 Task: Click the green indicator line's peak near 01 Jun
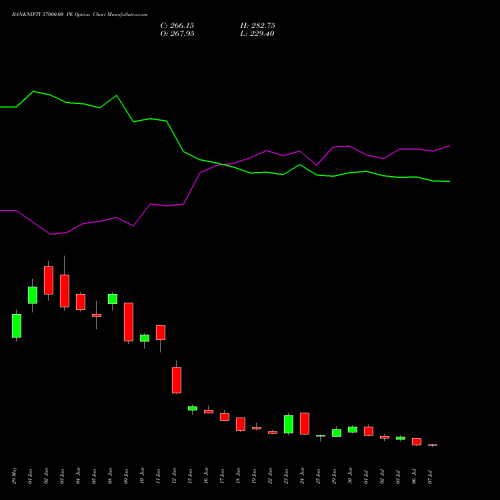click(x=33, y=91)
